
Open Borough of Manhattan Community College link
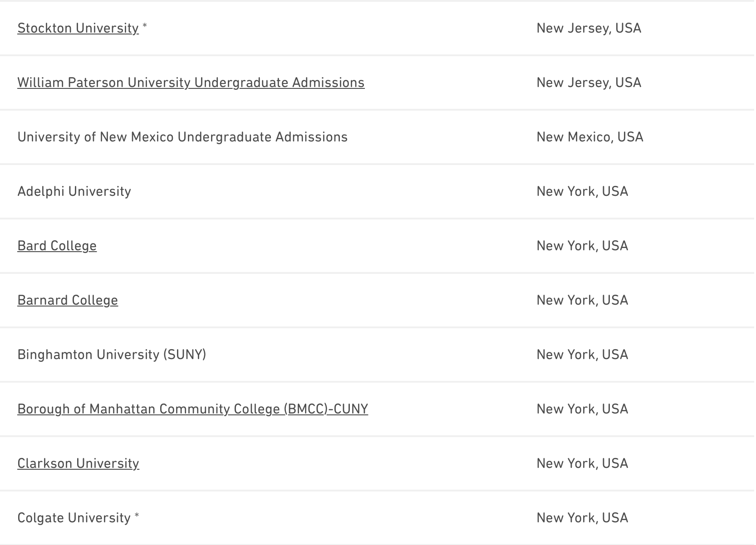coord(192,409)
